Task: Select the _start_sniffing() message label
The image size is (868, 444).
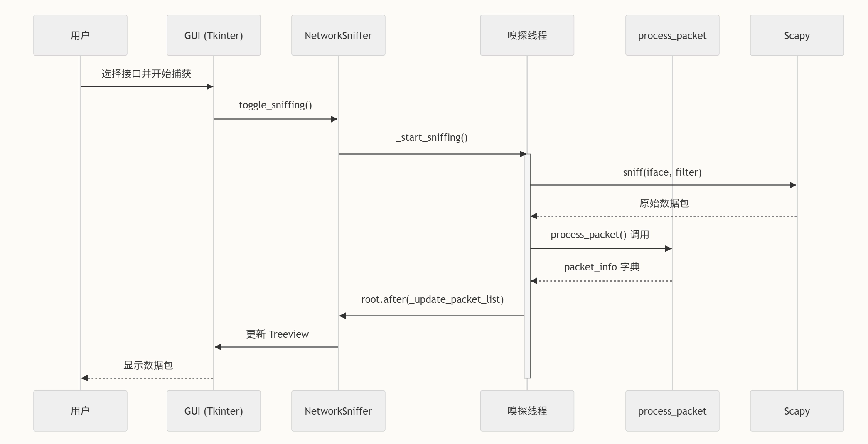Action: point(432,137)
